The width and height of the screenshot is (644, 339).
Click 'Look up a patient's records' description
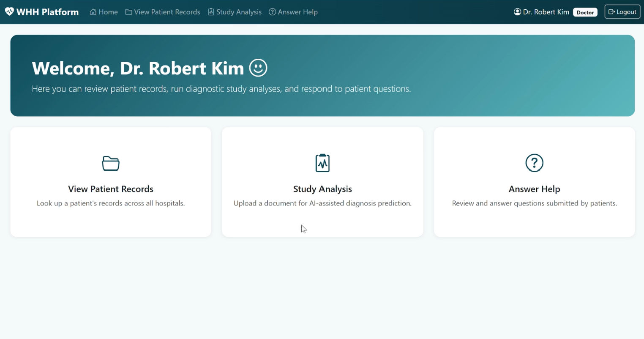(x=111, y=203)
